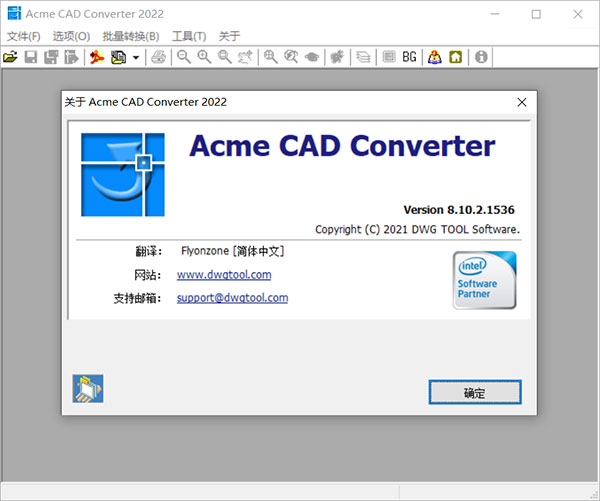This screenshot has width=600, height=501.
Task: Click the Pan hand toolbar icon
Action: tap(245, 57)
